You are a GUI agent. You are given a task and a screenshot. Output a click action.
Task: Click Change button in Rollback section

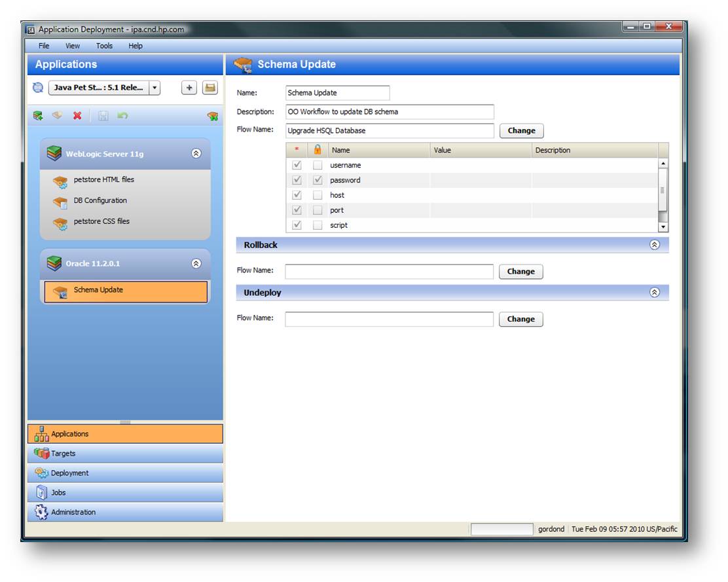point(521,272)
